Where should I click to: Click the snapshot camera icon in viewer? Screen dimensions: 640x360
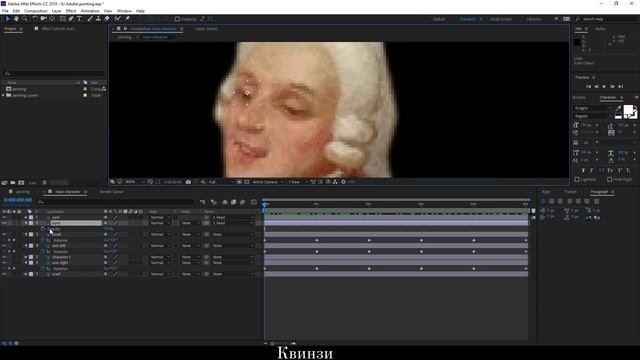pyautogui.click(x=188, y=182)
